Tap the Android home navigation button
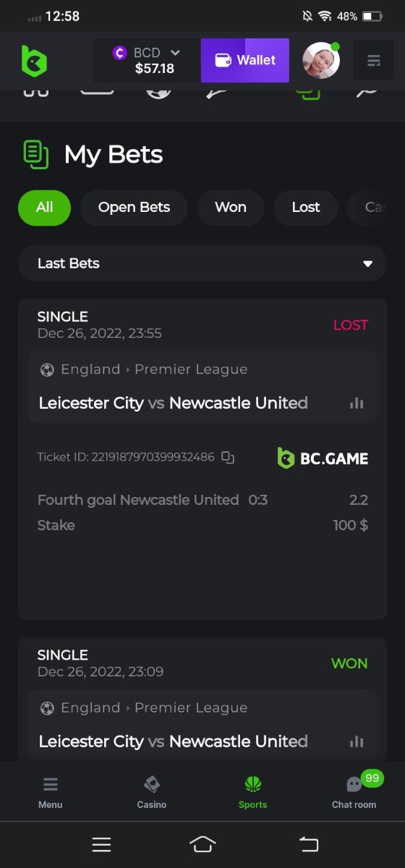Image resolution: width=405 pixels, height=868 pixels. click(x=202, y=844)
